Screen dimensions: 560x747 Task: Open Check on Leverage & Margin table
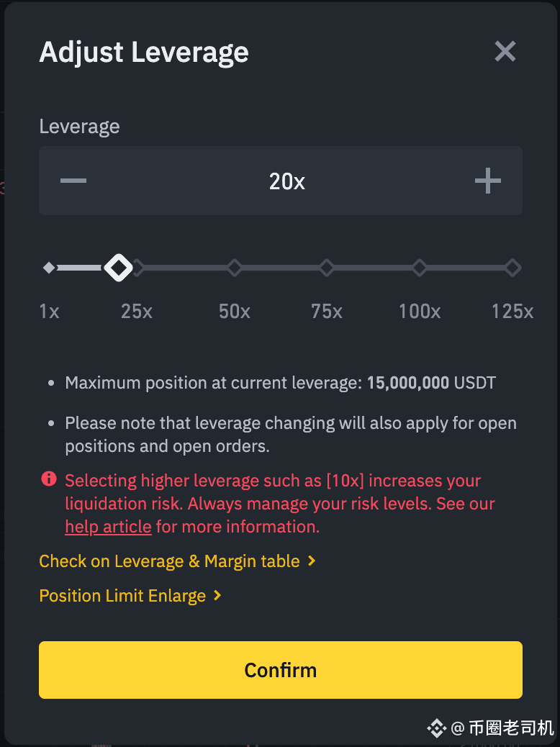[x=169, y=561]
